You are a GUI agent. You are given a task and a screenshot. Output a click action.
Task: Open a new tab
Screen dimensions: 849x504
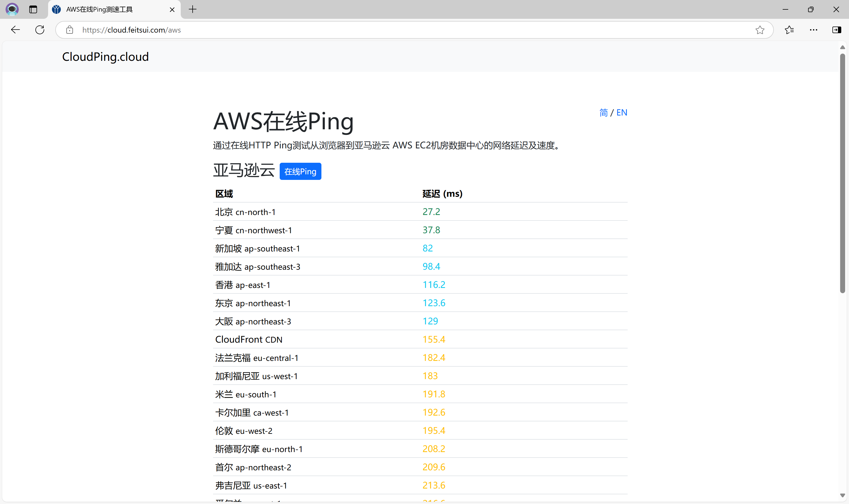[x=193, y=9]
